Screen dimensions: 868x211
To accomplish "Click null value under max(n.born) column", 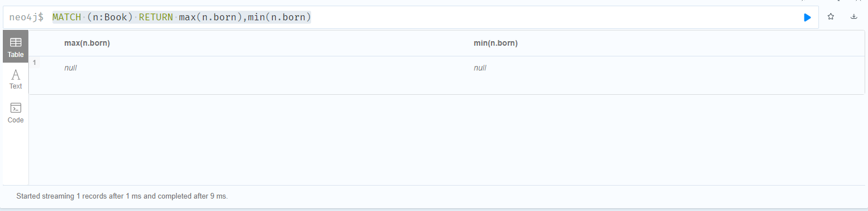I will pos(70,68).
